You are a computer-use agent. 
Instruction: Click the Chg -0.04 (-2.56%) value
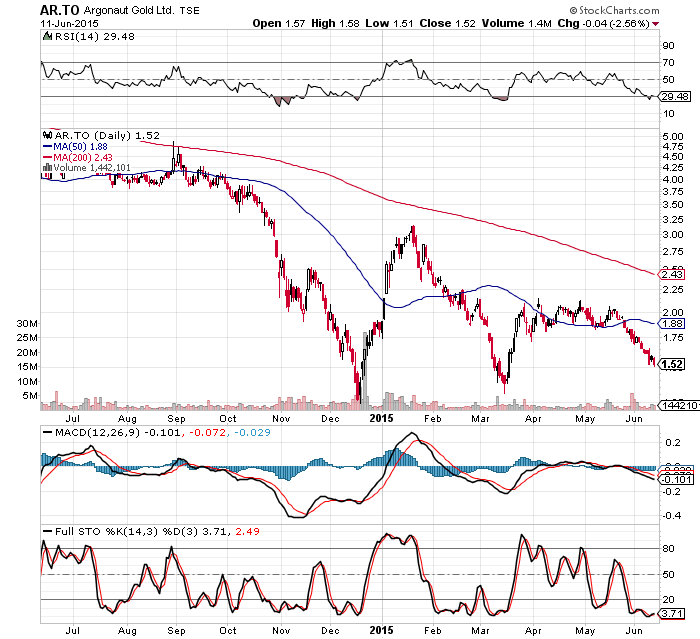coord(604,23)
